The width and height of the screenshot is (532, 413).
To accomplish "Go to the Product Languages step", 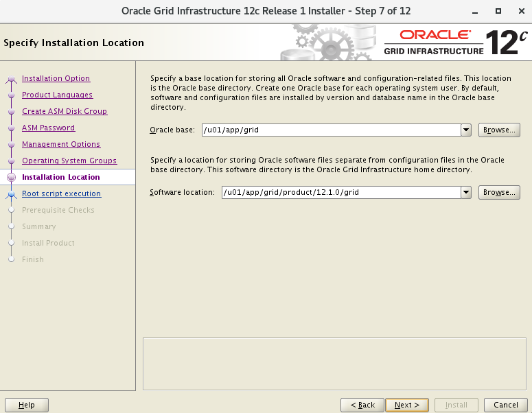I will coord(57,95).
